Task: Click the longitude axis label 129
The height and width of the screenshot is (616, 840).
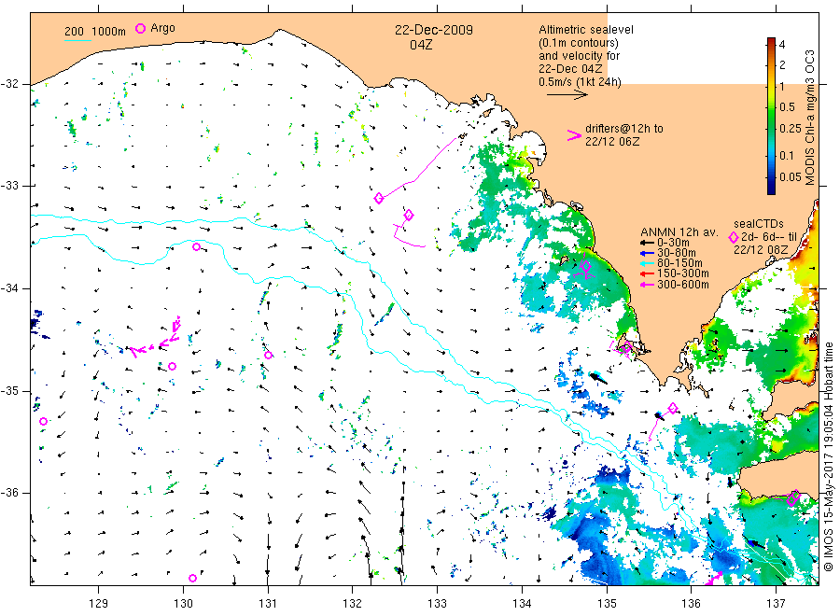Action: click(x=99, y=604)
